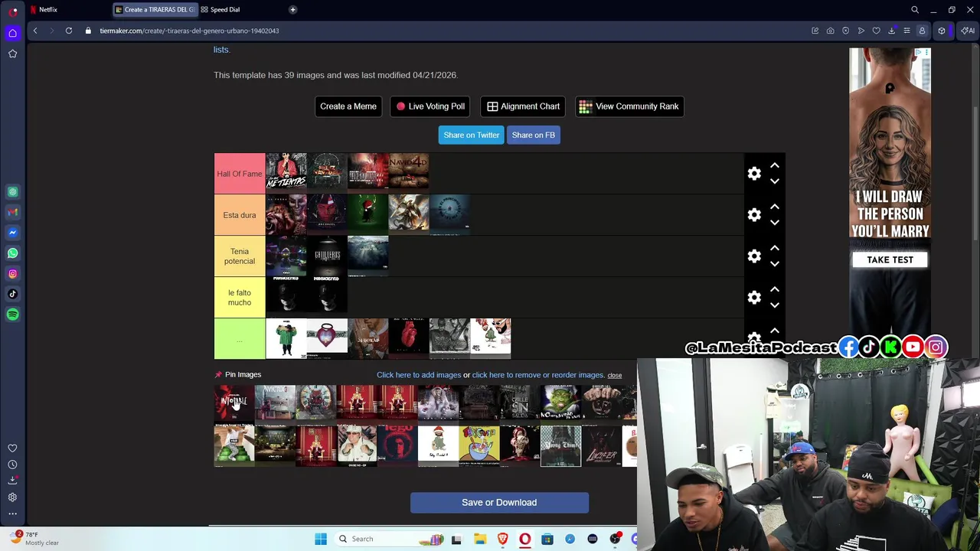Open Opera sidebar home icon
Viewport: 980px width, 551px height.
(x=12, y=32)
